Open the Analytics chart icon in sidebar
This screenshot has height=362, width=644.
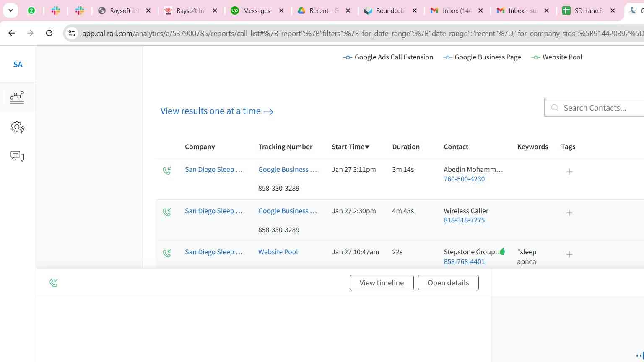click(17, 97)
